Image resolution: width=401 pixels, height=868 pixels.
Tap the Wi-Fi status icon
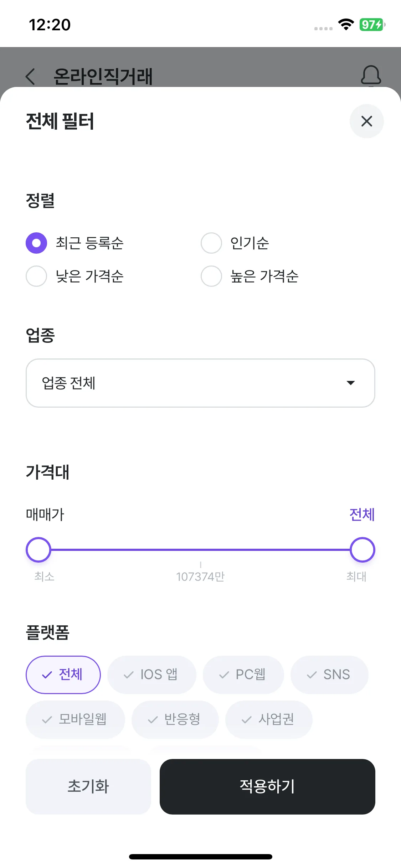click(x=345, y=25)
